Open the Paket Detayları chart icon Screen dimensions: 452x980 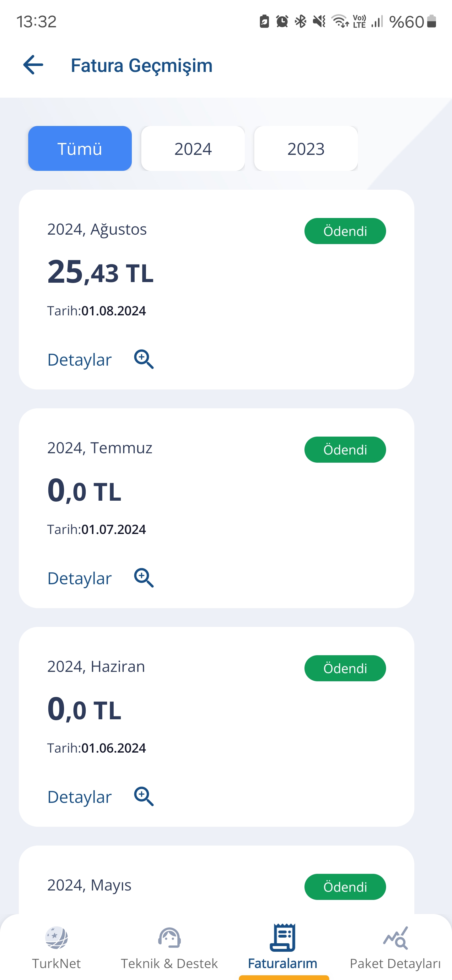click(395, 938)
